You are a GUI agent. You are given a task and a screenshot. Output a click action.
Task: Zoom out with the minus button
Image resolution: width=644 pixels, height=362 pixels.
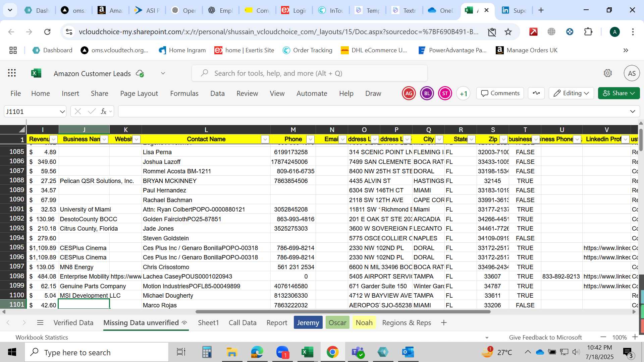(x=603, y=337)
